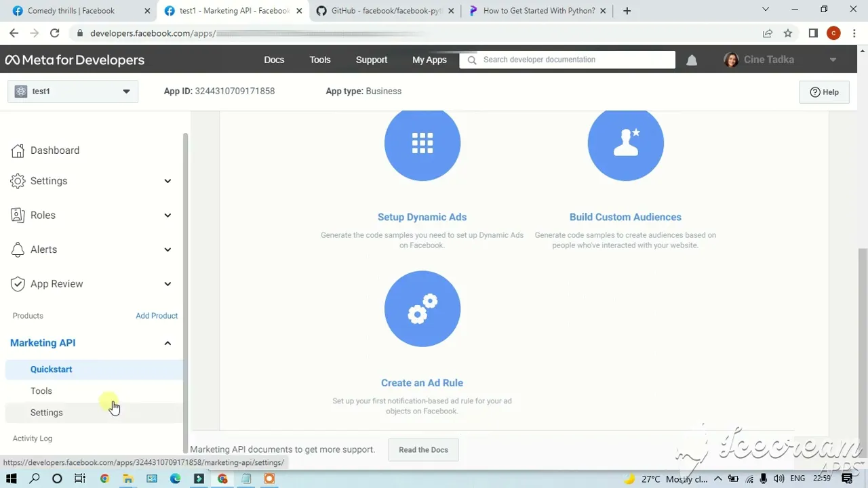Click the Alerts bell icon in sidebar
The height and width of the screenshot is (488, 868).
(x=18, y=249)
